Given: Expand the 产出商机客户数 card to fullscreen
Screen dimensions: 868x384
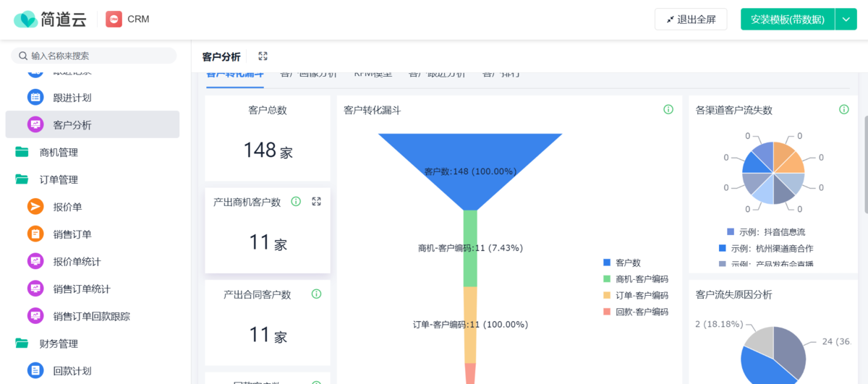Looking at the screenshot, I should coord(316,202).
